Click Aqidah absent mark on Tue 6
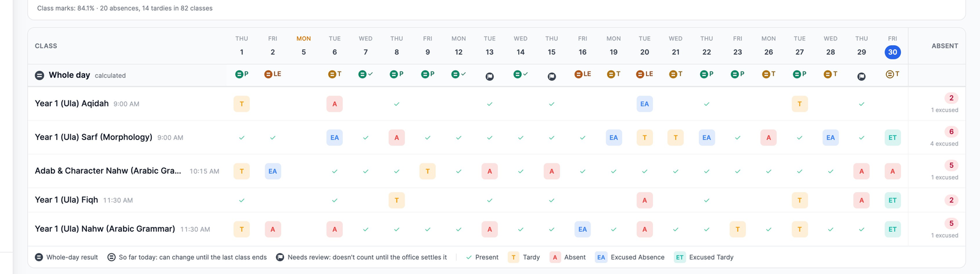The width and height of the screenshot is (980, 274). click(334, 104)
